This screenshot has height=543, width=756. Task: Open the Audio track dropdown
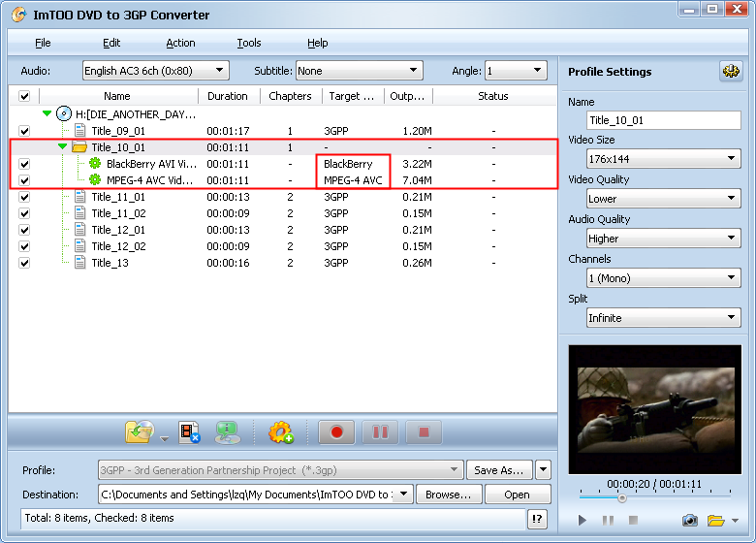[155, 71]
